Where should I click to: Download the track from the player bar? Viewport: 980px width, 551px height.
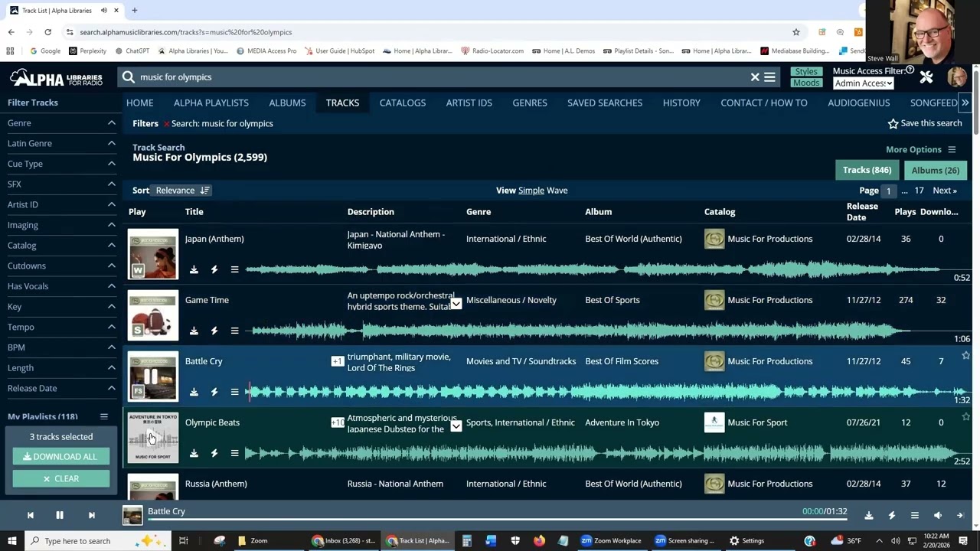[869, 515]
